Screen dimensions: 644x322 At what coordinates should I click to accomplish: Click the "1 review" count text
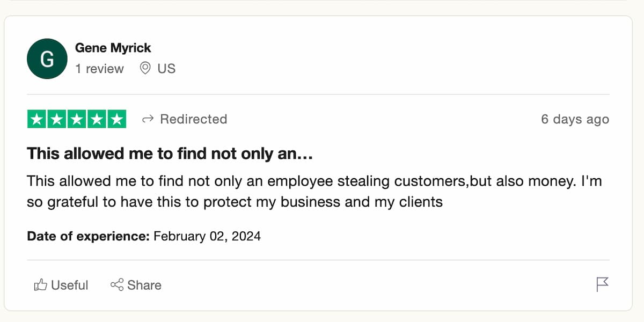pos(99,69)
